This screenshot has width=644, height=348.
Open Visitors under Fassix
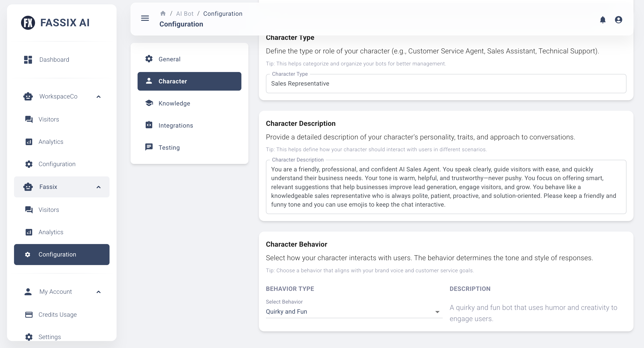(x=49, y=210)
